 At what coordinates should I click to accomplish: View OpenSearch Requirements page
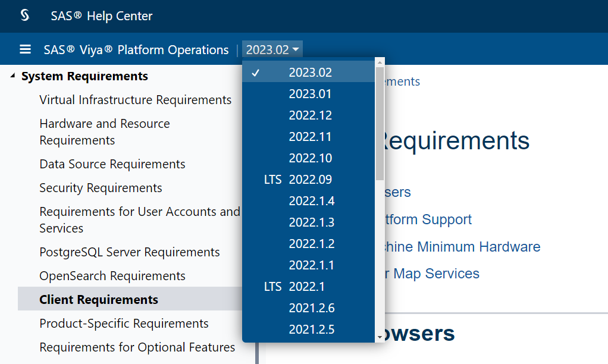(112, 276)
